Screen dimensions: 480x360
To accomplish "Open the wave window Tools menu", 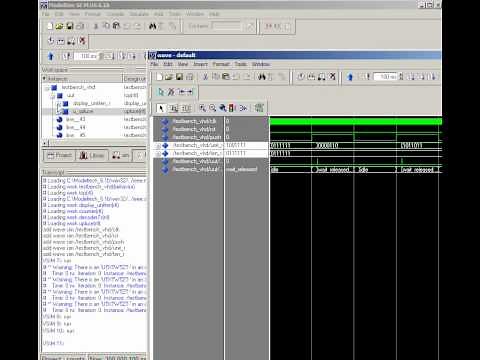I will 240,64.
